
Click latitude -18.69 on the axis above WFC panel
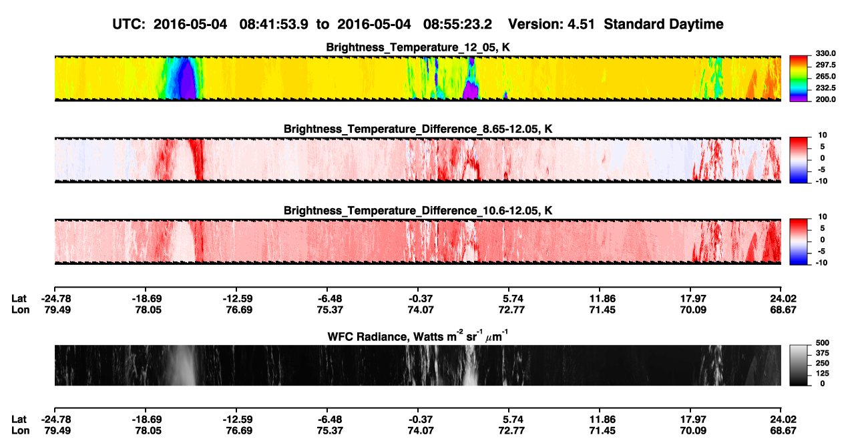tap(148, 299)
